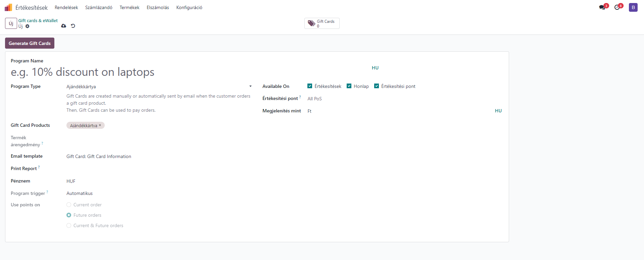Click the Generate Gift Cards button
Viewport: 644px width, 260px height.
point(30,43)
